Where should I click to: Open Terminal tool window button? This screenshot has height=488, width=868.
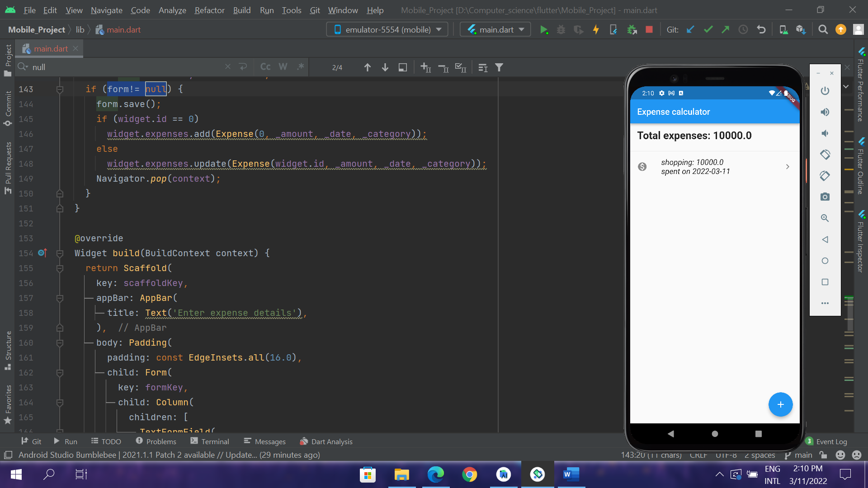210,441
